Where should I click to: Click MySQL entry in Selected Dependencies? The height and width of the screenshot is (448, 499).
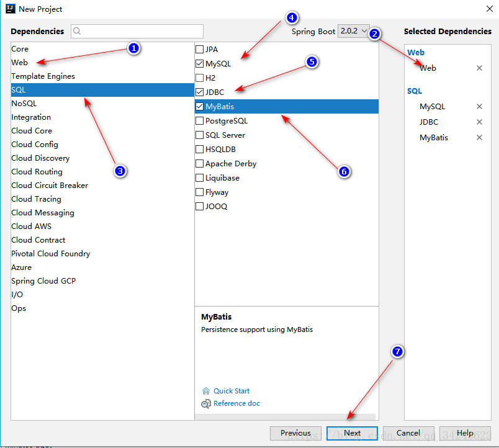pos(432,107)
